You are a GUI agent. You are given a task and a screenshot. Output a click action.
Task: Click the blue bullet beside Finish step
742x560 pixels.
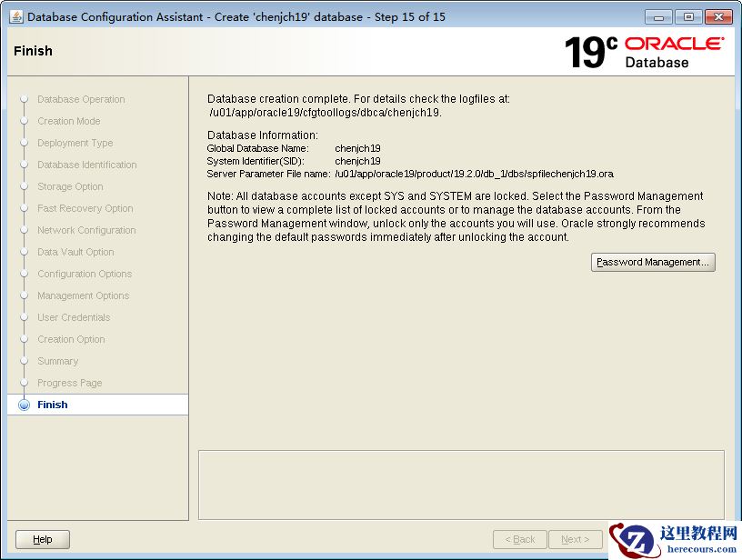(24, 405)
